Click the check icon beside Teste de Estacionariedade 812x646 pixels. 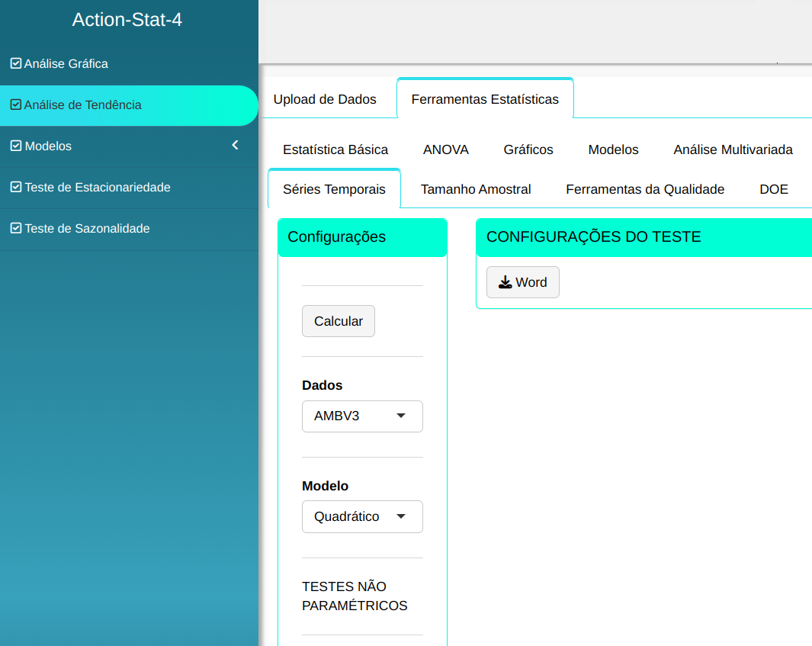click(x=16, y=187)
